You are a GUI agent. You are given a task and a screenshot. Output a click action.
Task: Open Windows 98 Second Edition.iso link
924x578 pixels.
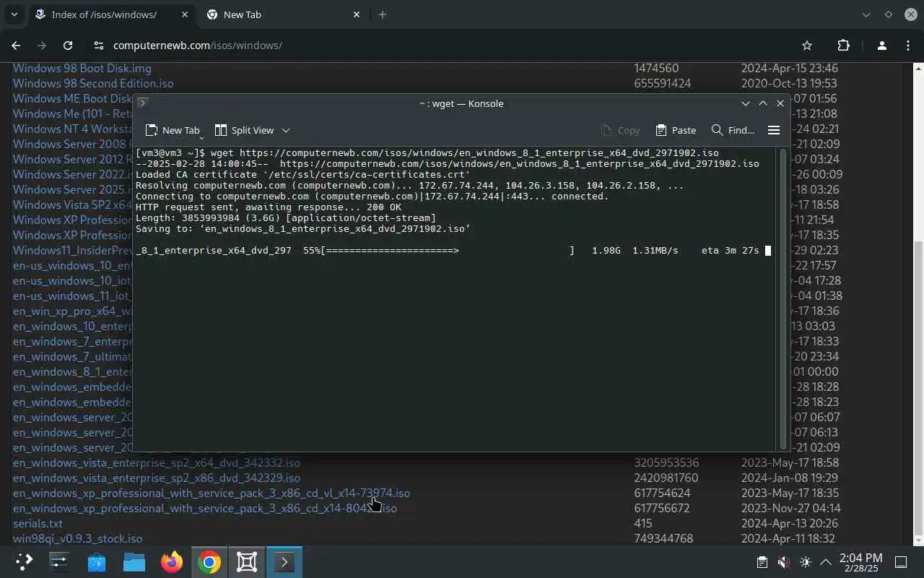pyautogui.click(x=93, y=83)
